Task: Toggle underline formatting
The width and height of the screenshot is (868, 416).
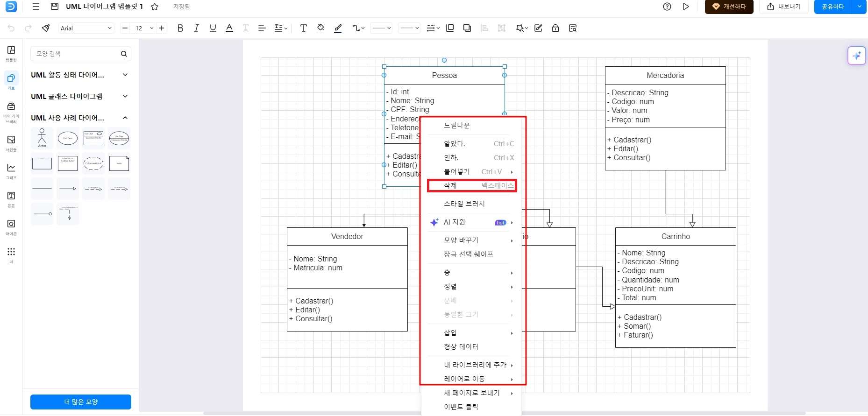Action: (x=213, y=28)
